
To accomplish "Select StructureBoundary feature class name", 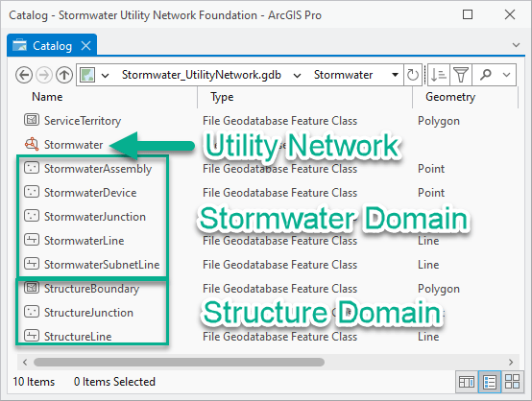I will click(x=91, y=289).
